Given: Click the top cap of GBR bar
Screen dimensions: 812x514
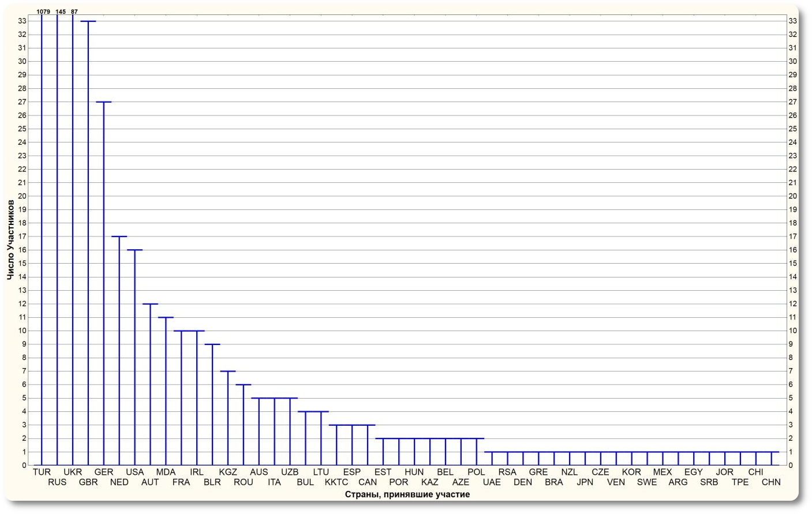Looking at the screenshot, I should (88, 21).
